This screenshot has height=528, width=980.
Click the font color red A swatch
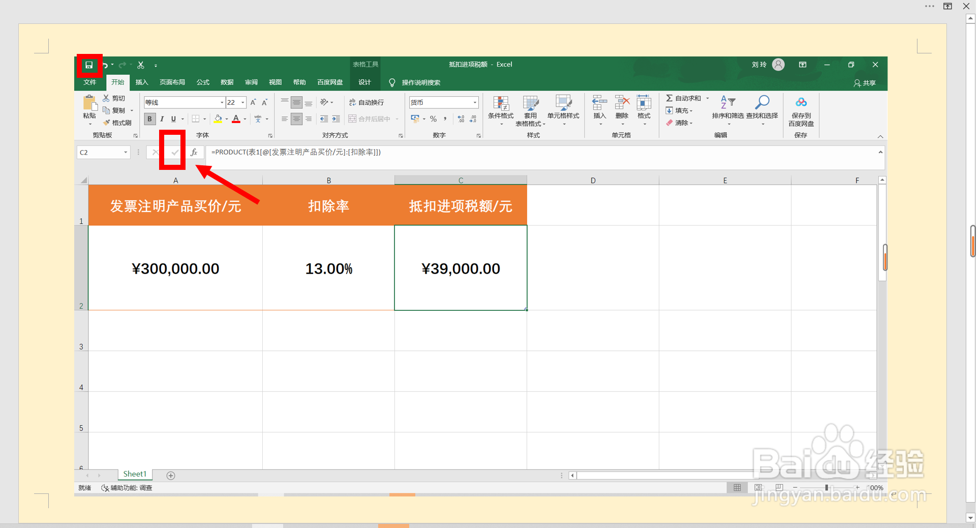click(236, 119)
